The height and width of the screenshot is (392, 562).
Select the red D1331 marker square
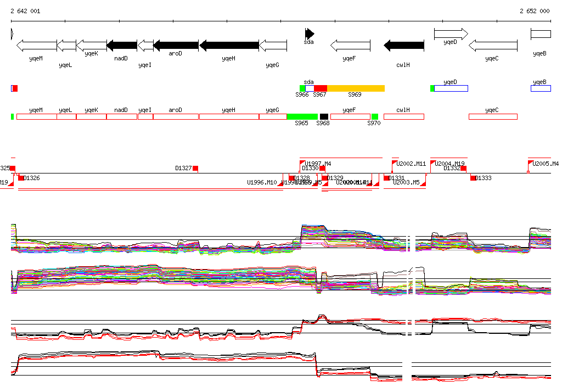tap(386, 178)
